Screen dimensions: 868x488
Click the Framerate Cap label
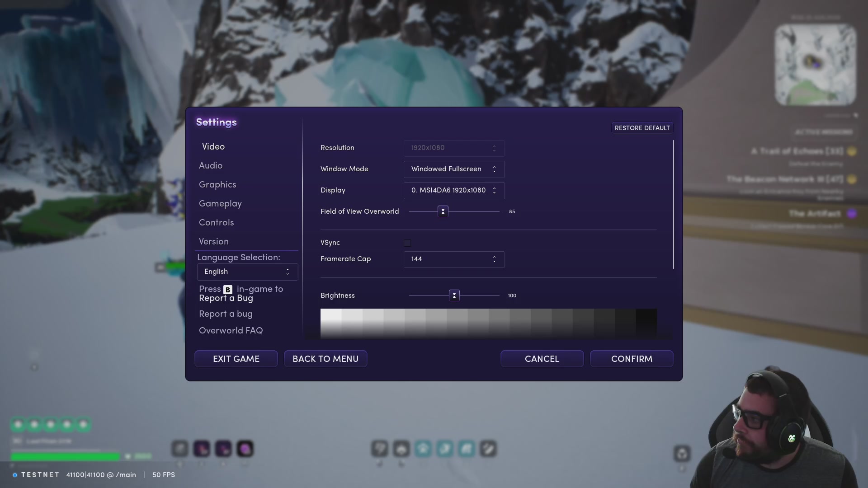(x=345, y=259)
